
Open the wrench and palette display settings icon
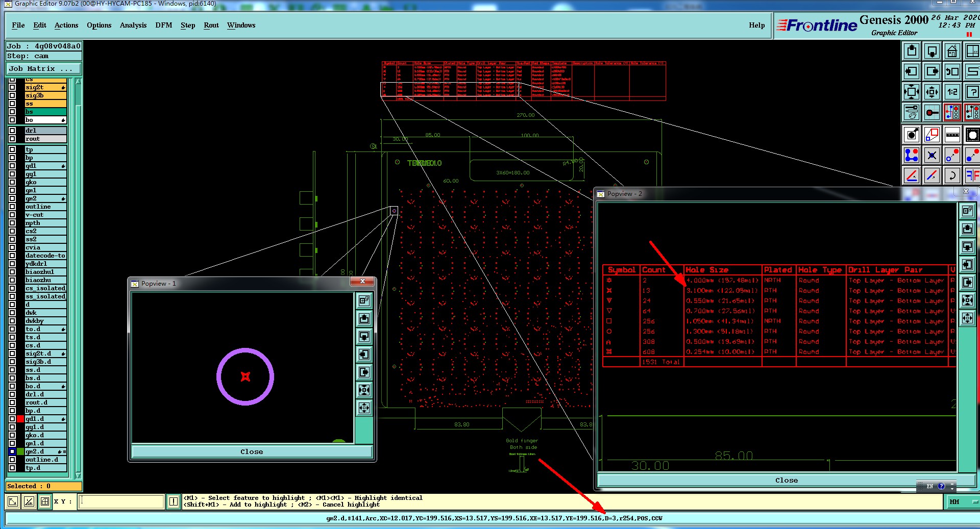[x=912, y=112]
